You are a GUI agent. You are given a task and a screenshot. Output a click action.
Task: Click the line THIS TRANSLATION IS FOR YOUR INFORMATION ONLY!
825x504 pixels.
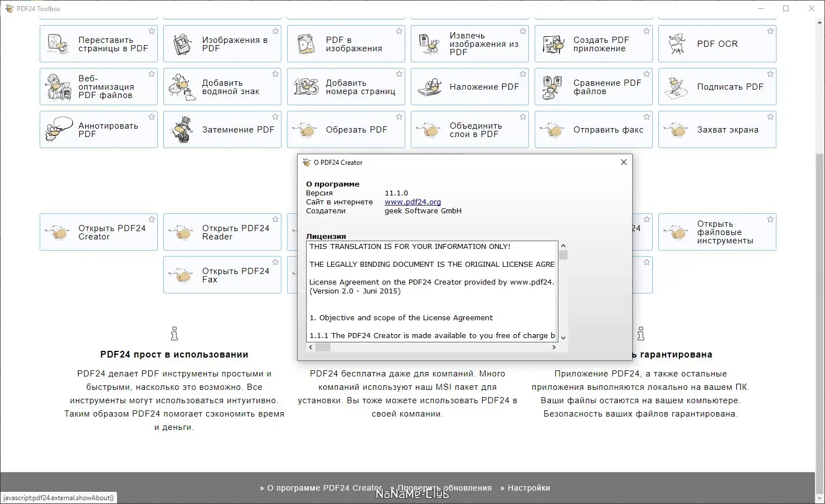click(x=410, y=246)
